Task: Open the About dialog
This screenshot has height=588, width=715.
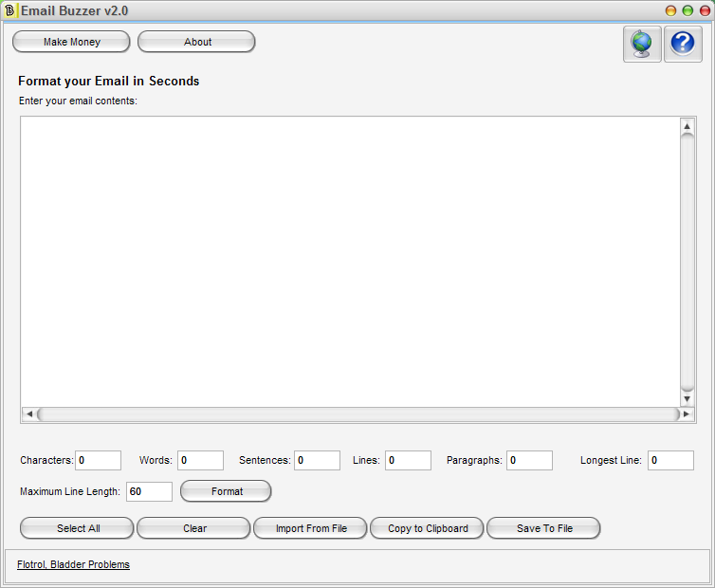Action: pos(196,42)
